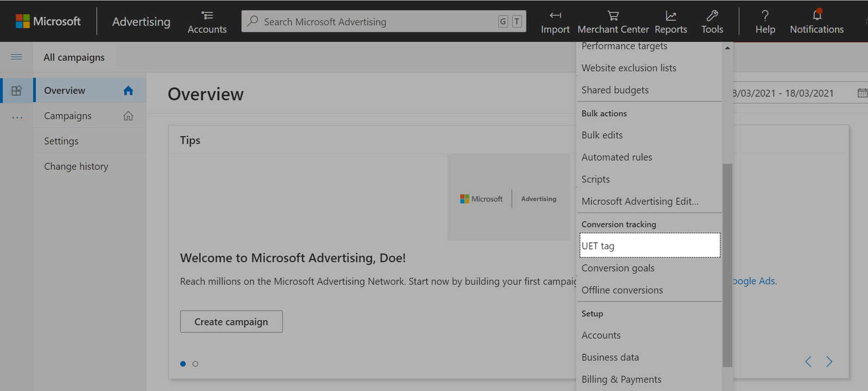
Task: Click the filled home icon beside Overview
Action: coord(128,91)
